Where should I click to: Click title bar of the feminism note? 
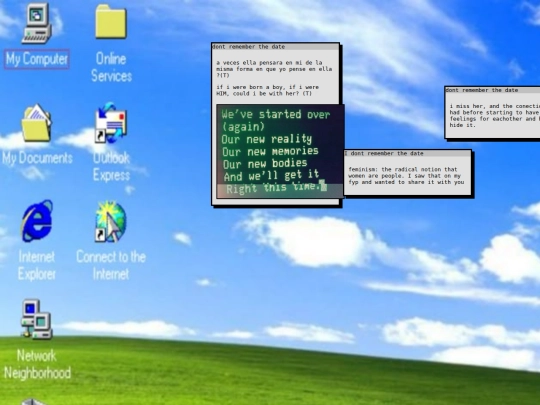point(408,154)
